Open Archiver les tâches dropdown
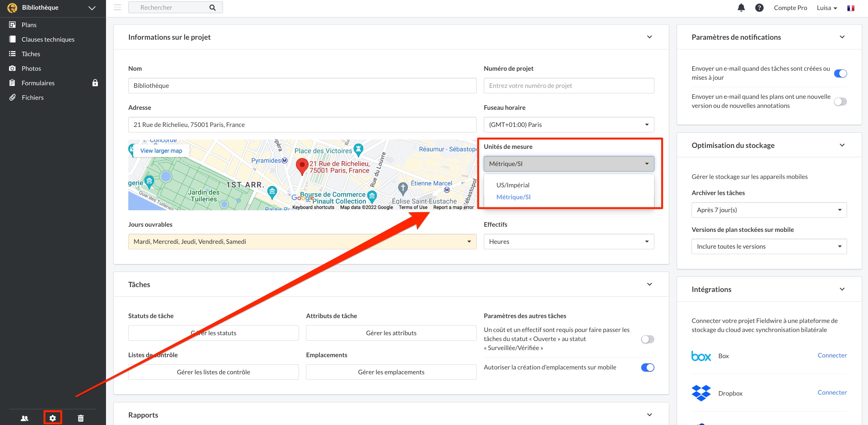868x425 pixels. pyautogui.click(x=768, y=210)
